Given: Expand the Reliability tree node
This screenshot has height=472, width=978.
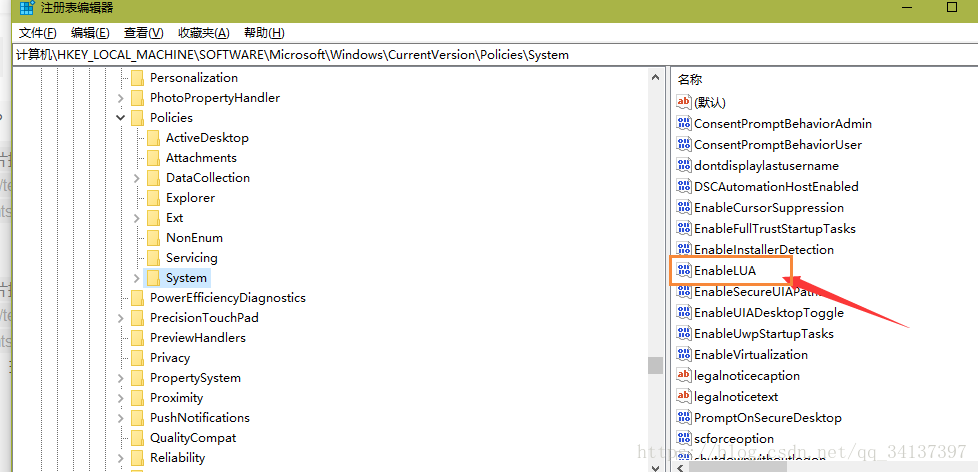Looking at the screenshot, I should point(121,458).
